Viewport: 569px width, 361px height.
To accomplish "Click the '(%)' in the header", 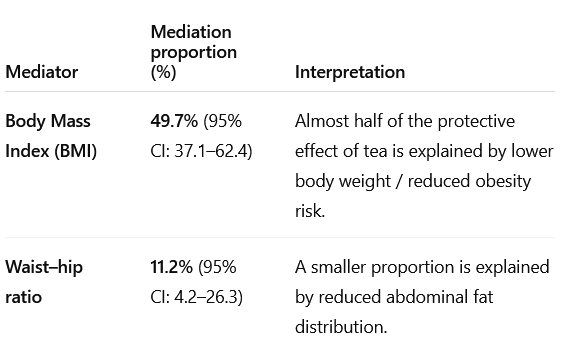I will coord(163,73).
